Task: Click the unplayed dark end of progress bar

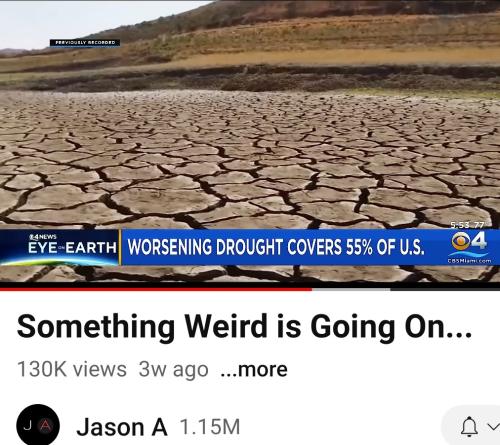Action: click(445, 289)
